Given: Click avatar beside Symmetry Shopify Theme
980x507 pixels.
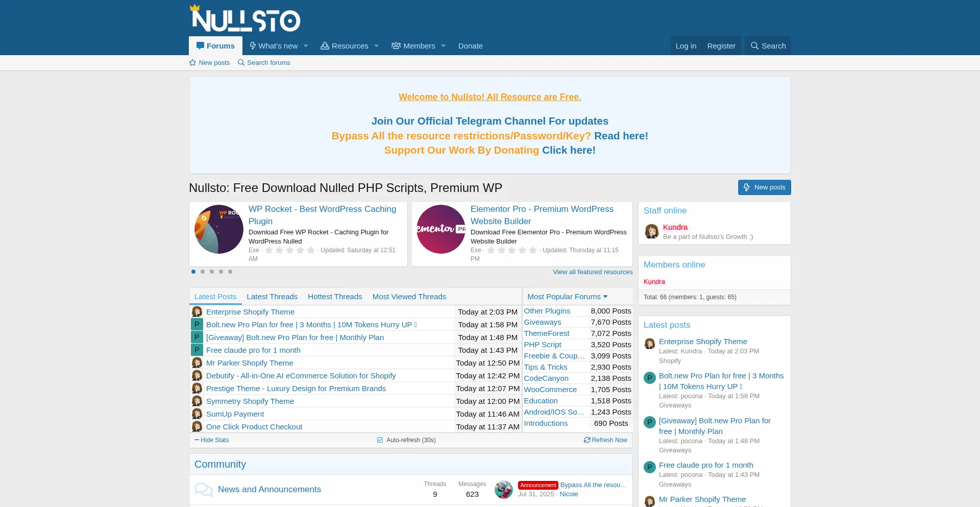Looking at the screenshot, I should 197,401.
